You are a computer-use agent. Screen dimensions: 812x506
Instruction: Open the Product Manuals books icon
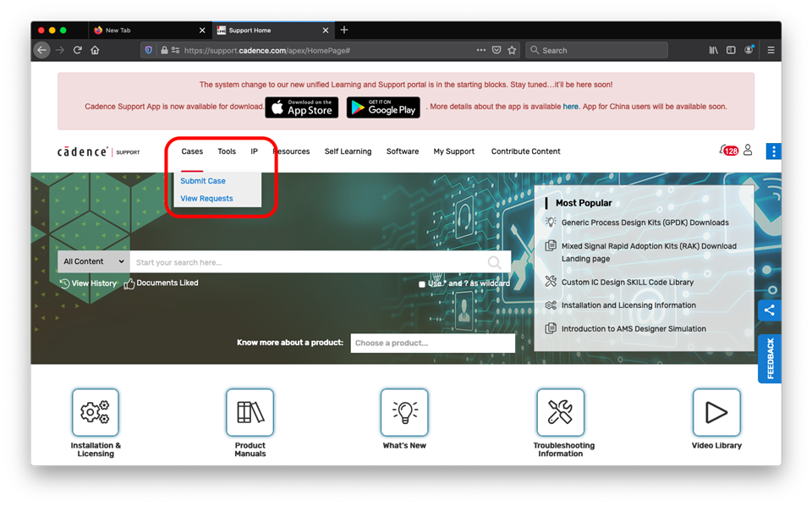(250, 412)
